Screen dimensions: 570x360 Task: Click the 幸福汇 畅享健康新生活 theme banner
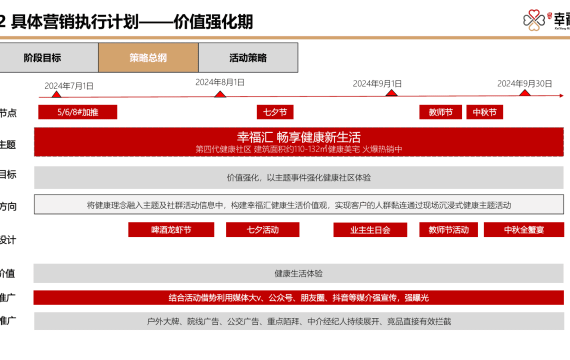click(x=299, y=142)
